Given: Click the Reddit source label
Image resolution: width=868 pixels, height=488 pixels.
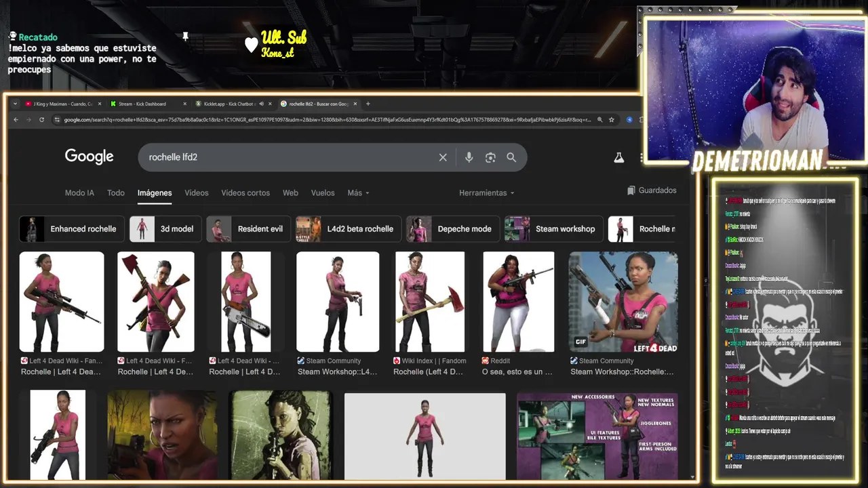Looking at the screenshot, I should click(500, 361).
